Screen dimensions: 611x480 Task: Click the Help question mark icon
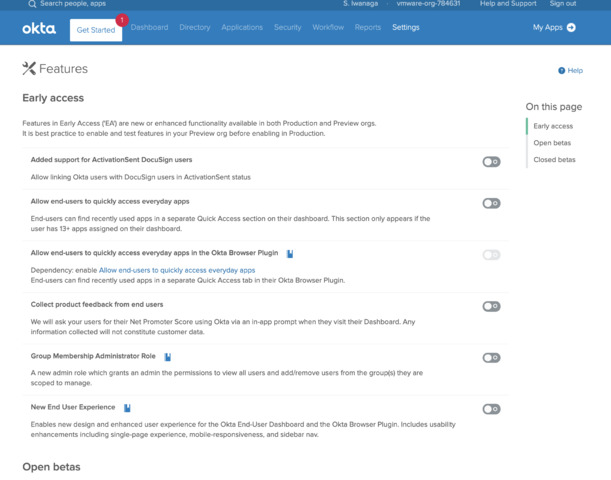[562, 71]
